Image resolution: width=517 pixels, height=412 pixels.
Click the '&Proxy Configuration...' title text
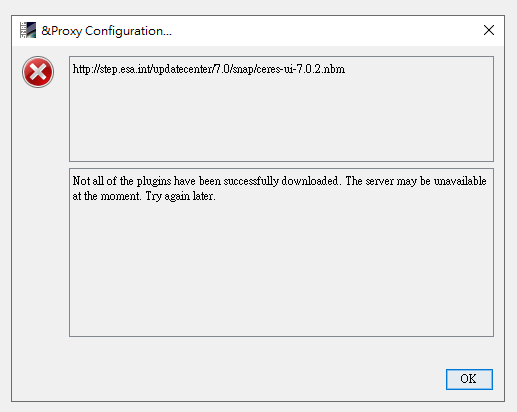(x=106, y=31)
